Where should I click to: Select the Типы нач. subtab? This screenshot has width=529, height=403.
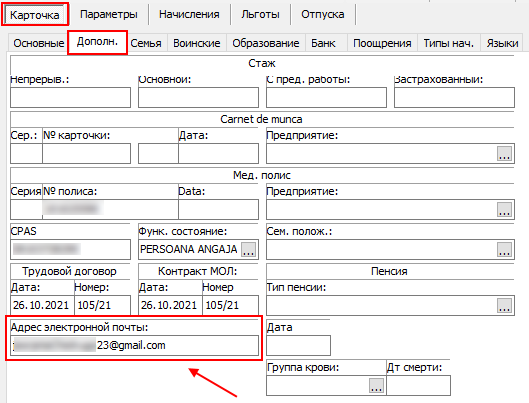coord(449,43)
